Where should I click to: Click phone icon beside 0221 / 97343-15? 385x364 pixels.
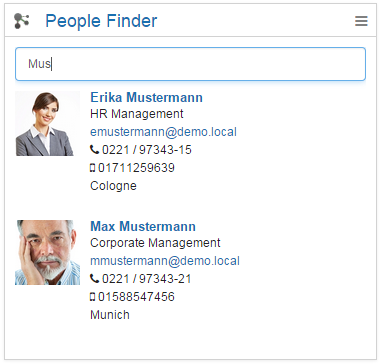95,150
